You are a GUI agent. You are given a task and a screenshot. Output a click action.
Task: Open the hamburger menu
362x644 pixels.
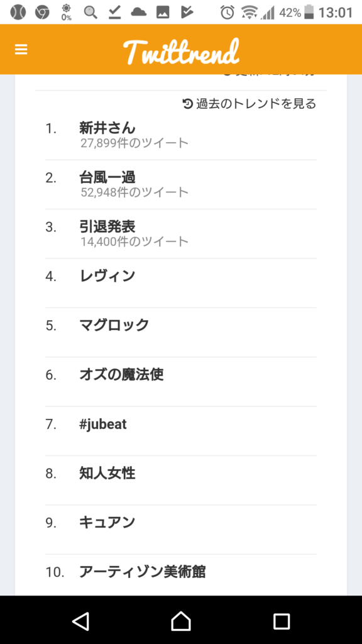pos(21,50)
